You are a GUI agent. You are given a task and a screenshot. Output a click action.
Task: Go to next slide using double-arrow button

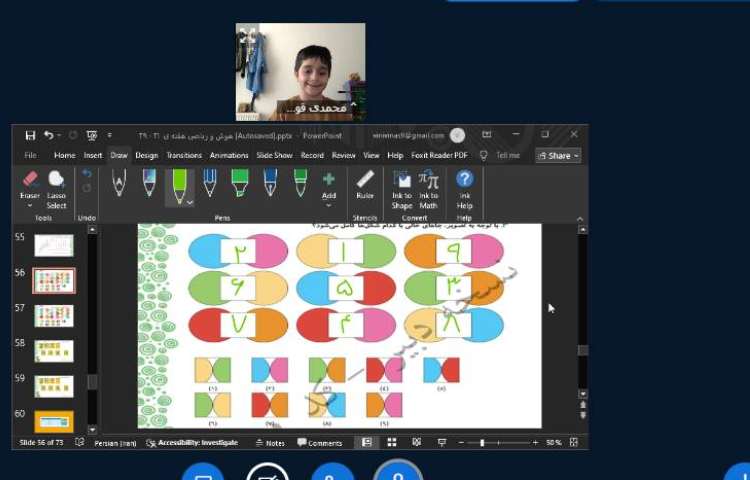point(583,415)
